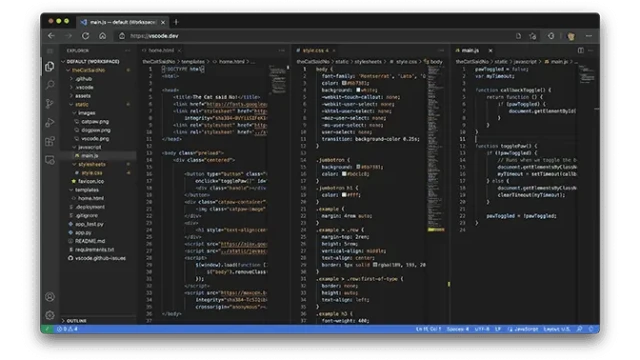The width and height of the screenshot is (640, 360).
Task: Open the Accounts menu in activity bar
Action: [x=50, y=297]
